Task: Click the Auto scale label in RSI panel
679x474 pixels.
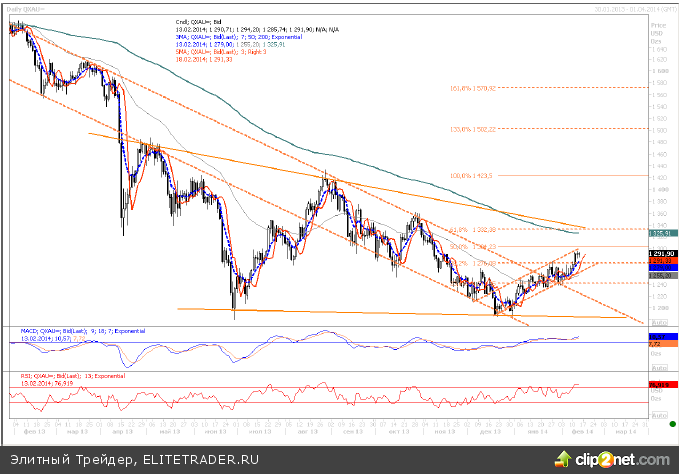Action: (x=659, y=413)
